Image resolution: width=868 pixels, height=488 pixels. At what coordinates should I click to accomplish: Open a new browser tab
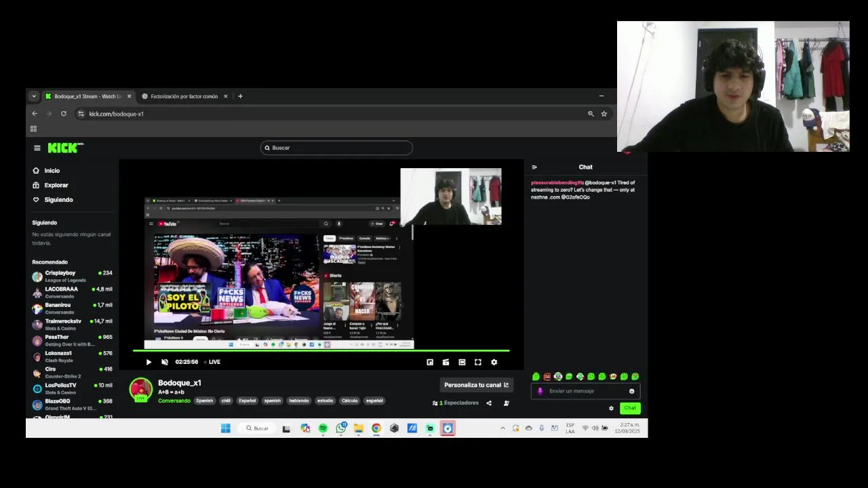(x=240, y=96)
